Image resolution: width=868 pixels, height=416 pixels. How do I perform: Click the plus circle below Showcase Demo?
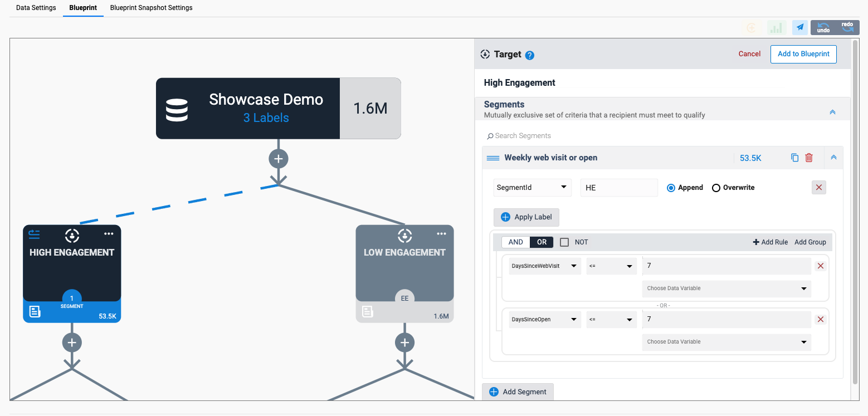point(279,159)
